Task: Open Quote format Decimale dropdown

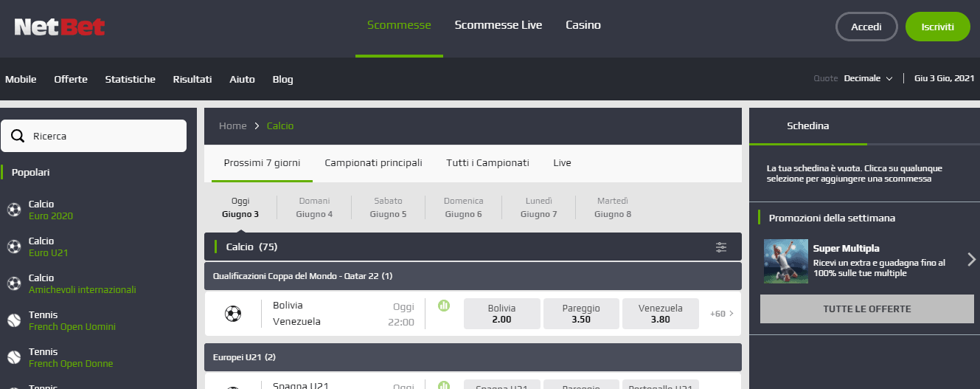Action: point(868,78)
